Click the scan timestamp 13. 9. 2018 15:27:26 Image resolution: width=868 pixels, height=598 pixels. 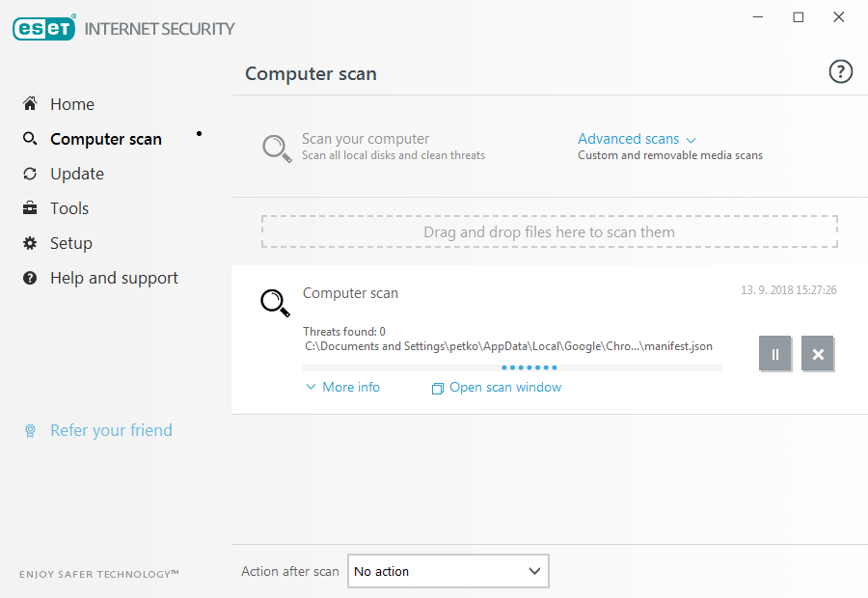pyautogui.click(x=789, y=290)
